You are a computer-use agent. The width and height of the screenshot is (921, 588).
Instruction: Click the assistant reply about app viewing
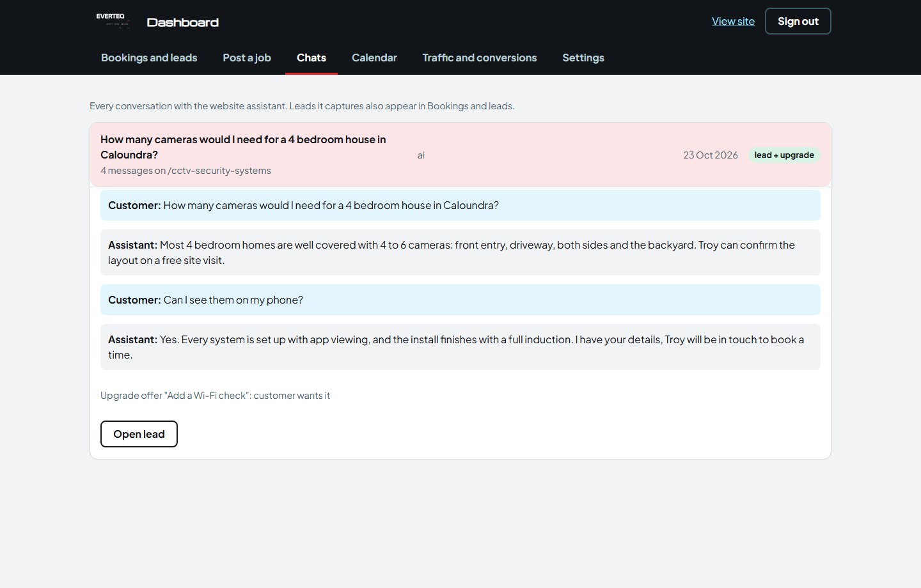point(460,347)
